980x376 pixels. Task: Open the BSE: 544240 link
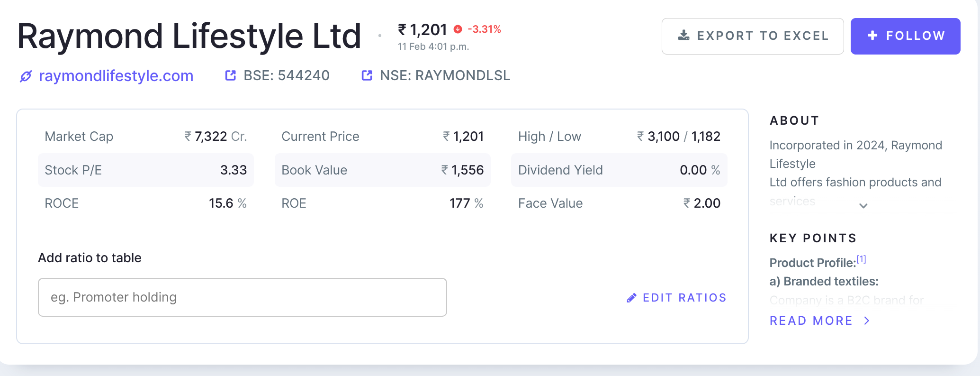[286, 75]
